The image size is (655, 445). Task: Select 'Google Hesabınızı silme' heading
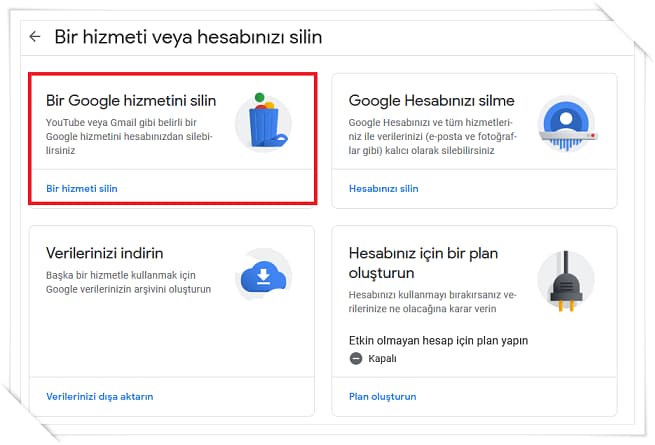432,101
